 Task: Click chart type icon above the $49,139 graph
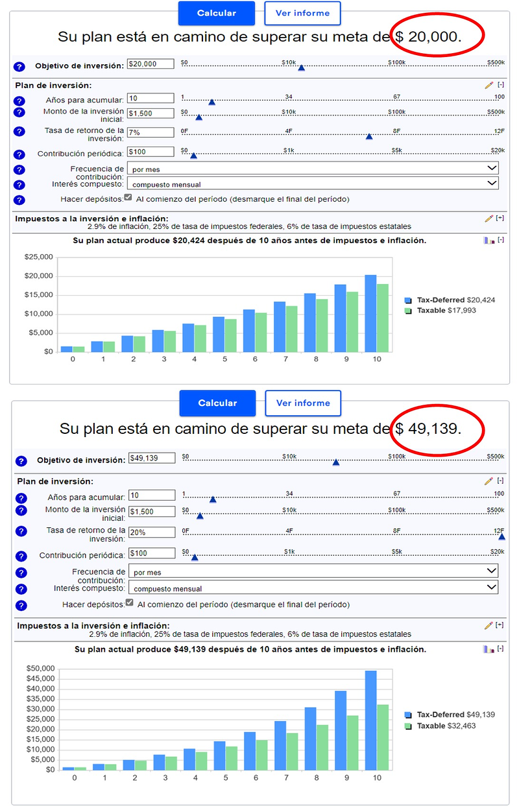(488, 649)
